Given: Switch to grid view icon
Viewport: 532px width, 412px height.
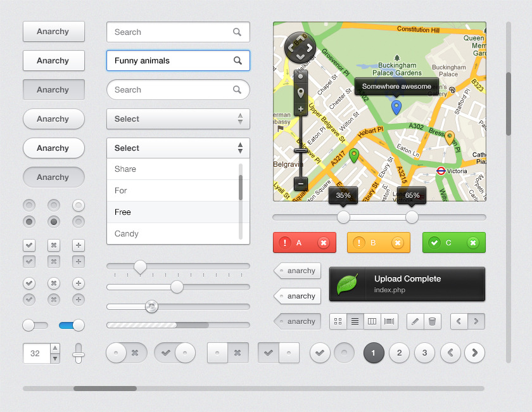Looking at the screenshot, I should [338, 321].
